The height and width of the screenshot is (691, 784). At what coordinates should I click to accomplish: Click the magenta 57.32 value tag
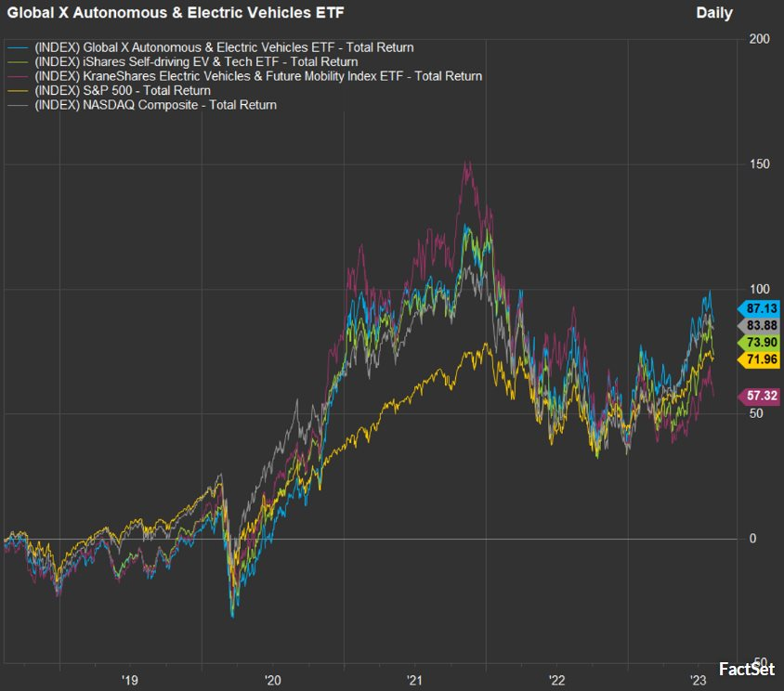coord(759,396)
